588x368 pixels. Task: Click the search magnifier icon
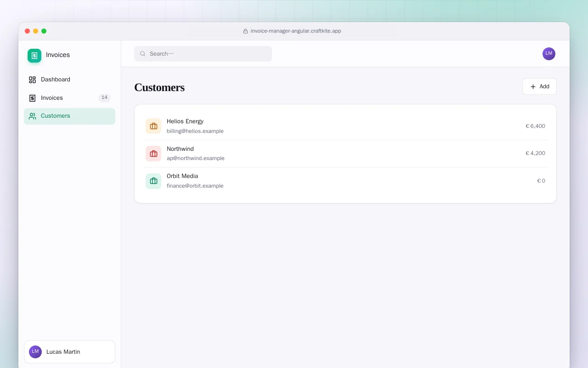click(x=143, y=54)
